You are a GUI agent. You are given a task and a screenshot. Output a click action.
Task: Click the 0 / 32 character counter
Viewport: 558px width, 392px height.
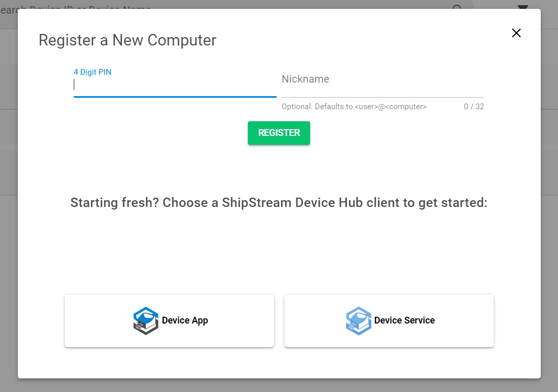coord(474,107)
